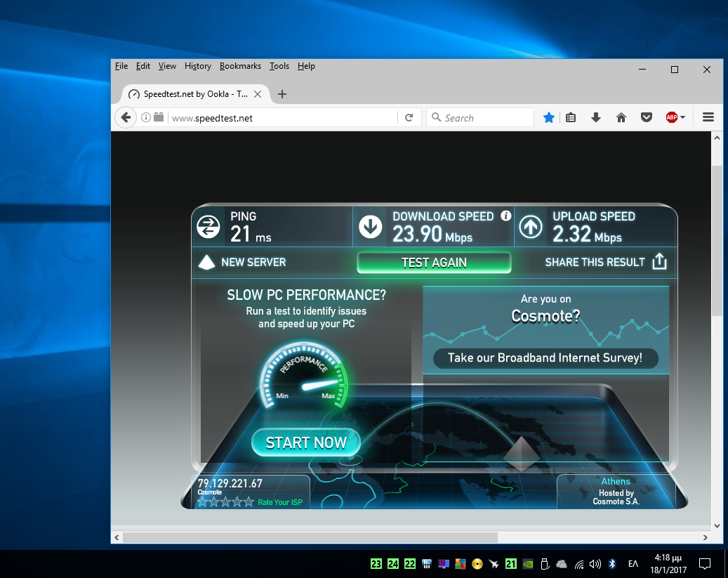
Task: Open the OneDrive cloud tray icon
Action: point(562,564)
